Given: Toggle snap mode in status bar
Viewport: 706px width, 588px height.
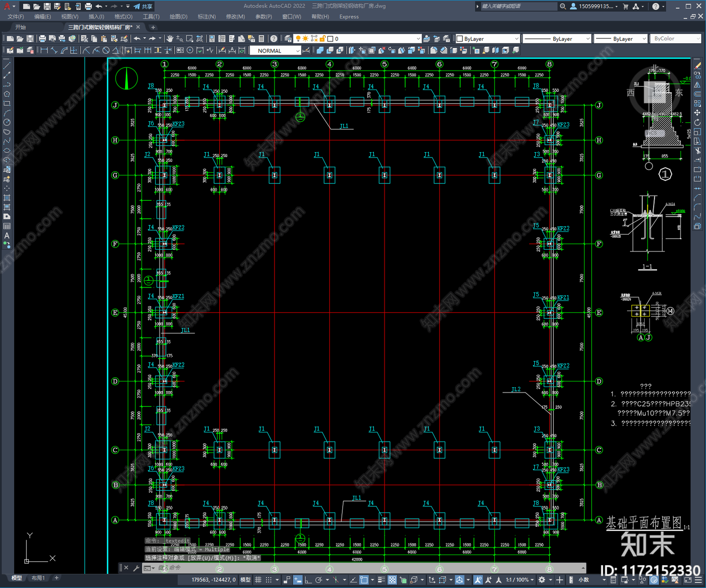Looking at the screenshot, I should click(268, 580).
